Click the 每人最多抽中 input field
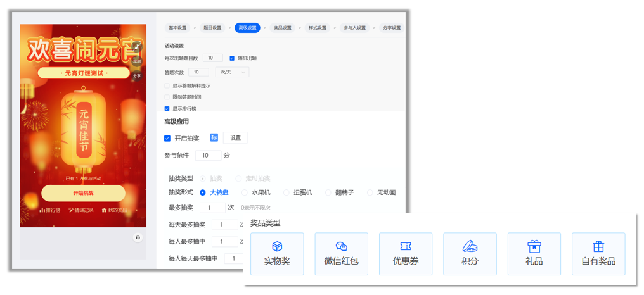Viewport: 644px width, 295px height. 224,242
